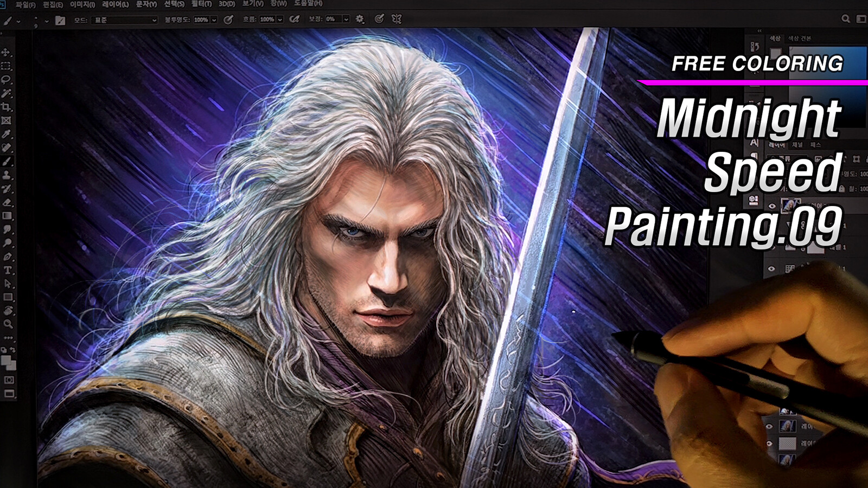Select the Pen tool
This screenshot has height=488, width=868.
coord(8,256)
